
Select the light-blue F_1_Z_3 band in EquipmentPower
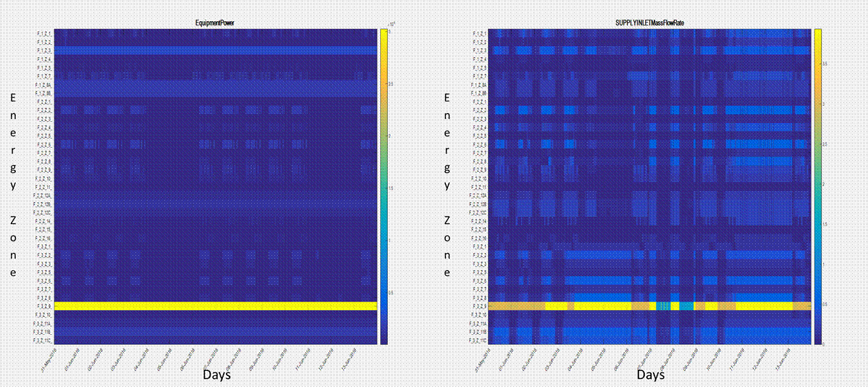point(216,51)
